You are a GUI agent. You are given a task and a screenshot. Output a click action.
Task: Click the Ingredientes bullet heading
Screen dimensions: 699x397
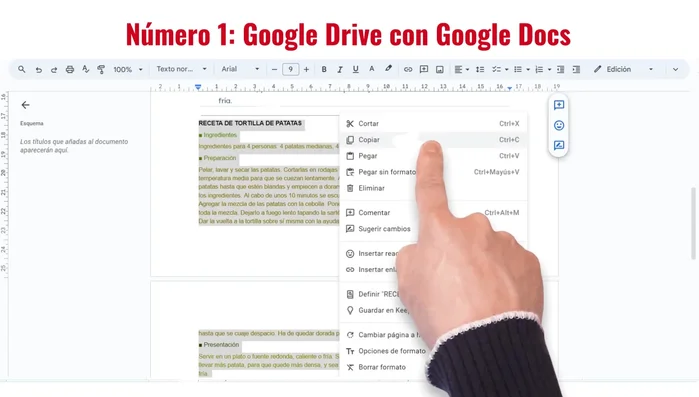[218, 135]
